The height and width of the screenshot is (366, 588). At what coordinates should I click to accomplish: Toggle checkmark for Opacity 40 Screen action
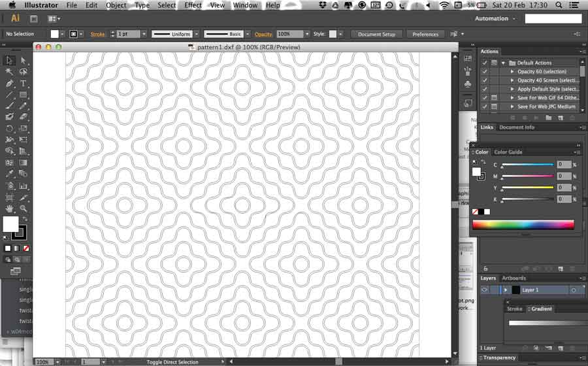point(485,80)
